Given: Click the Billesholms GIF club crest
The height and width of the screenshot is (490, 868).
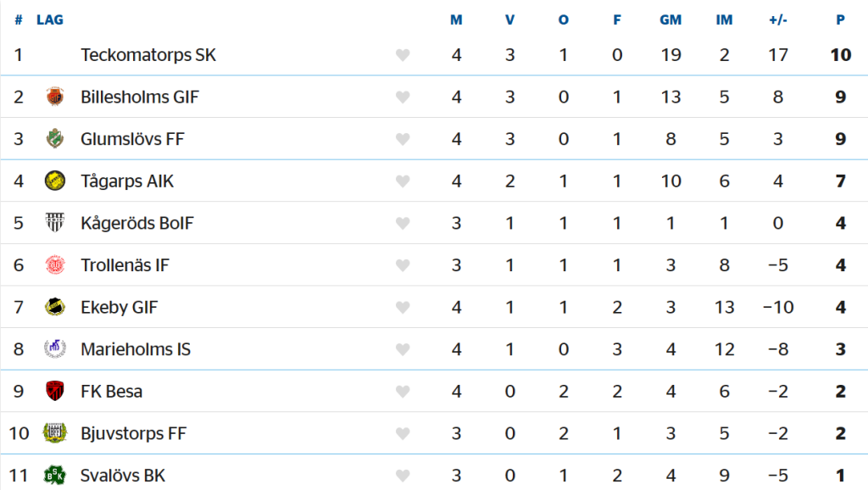Looking at the screenshot, I should (55, 97).
